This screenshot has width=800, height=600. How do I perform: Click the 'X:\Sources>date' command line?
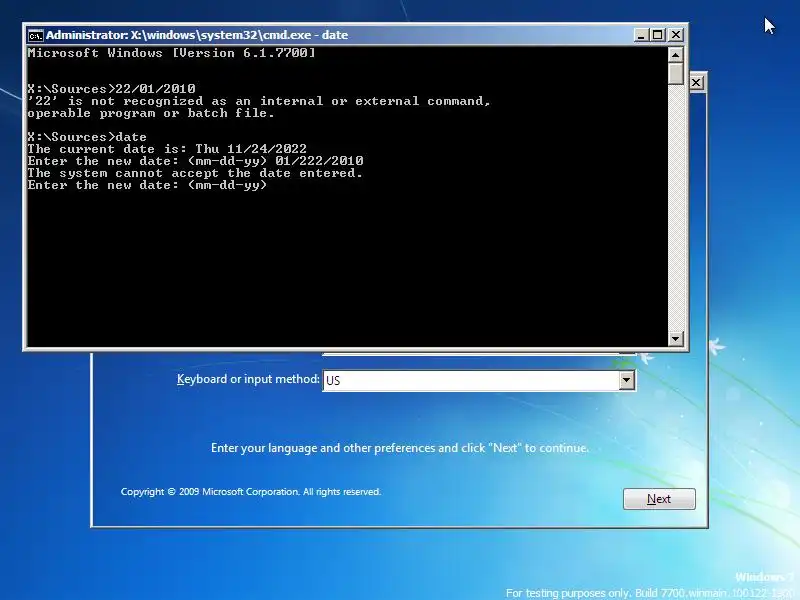pyautogui.click(x=87, y=137)
